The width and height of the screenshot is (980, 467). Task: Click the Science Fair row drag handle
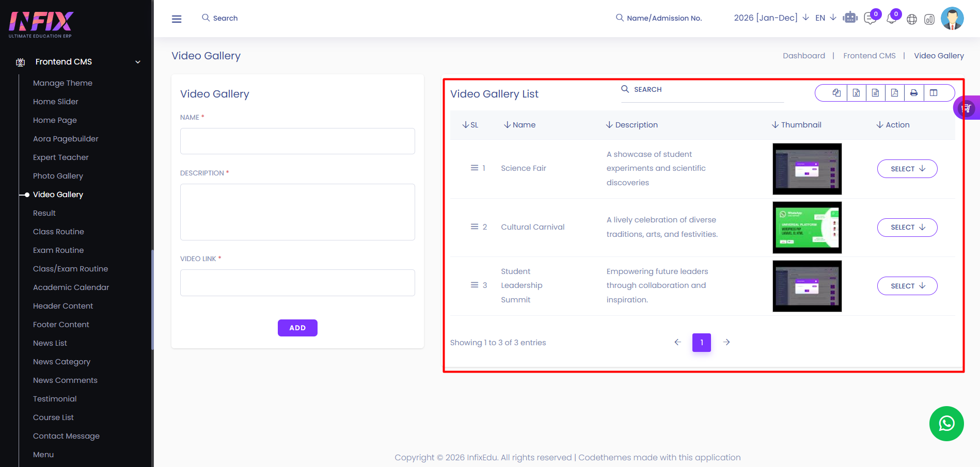(x=474, y=168)
